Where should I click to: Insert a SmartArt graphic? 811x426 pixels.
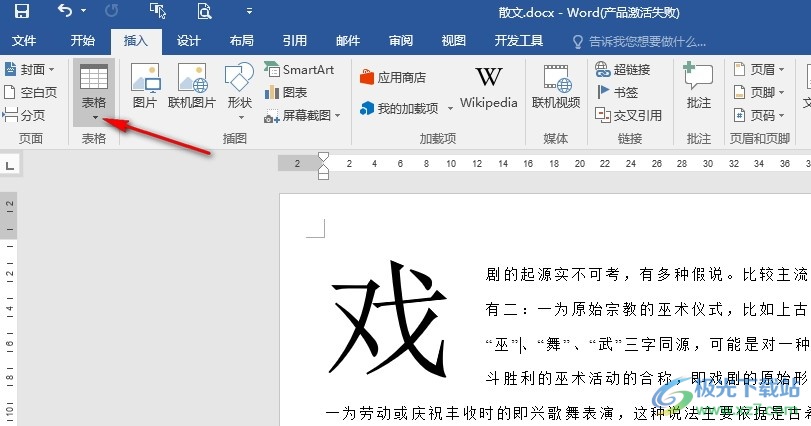(299, 69)
